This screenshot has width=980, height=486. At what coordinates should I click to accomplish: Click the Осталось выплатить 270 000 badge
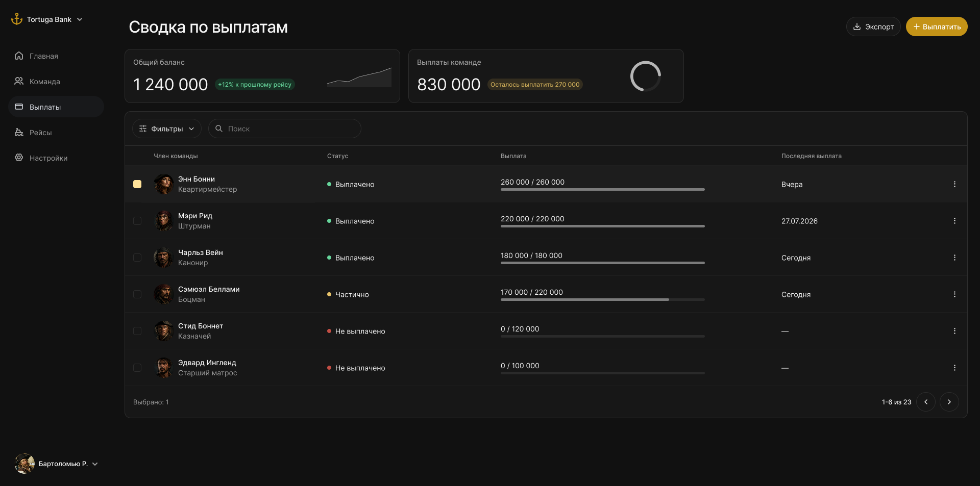click(x=535, y=85)
